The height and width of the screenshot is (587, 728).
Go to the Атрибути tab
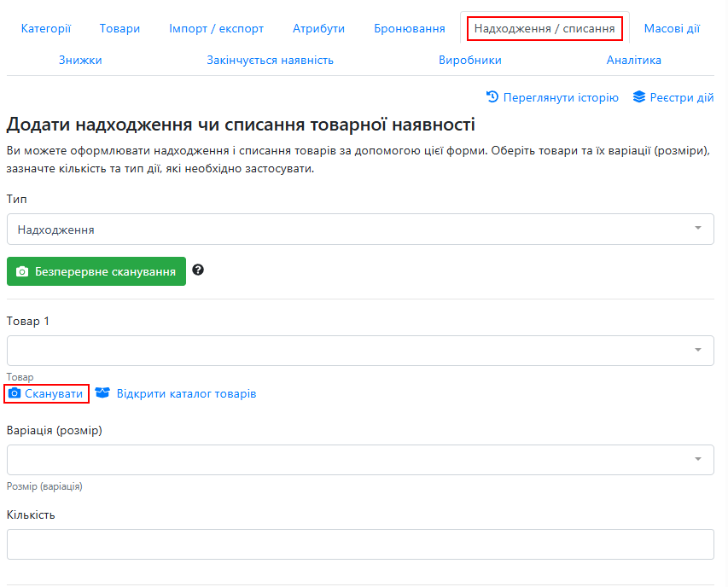coord(318,29)
